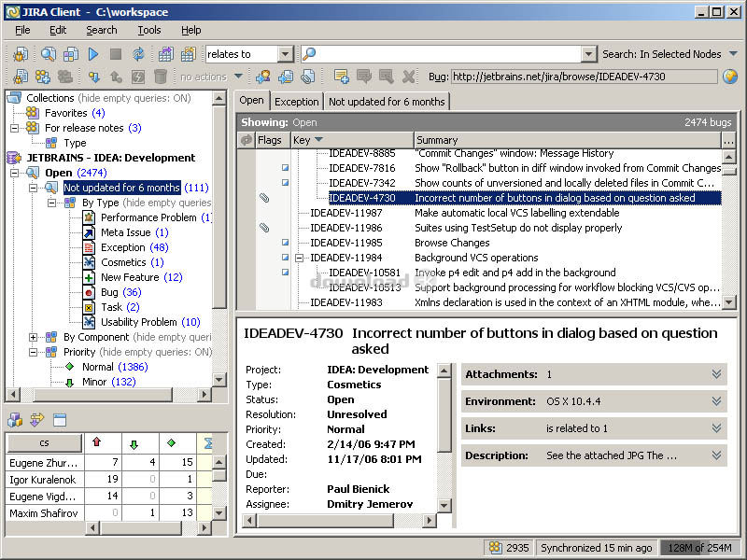Open the Tools menu
This screenshot has width=747, height=560.
point(149,30)
